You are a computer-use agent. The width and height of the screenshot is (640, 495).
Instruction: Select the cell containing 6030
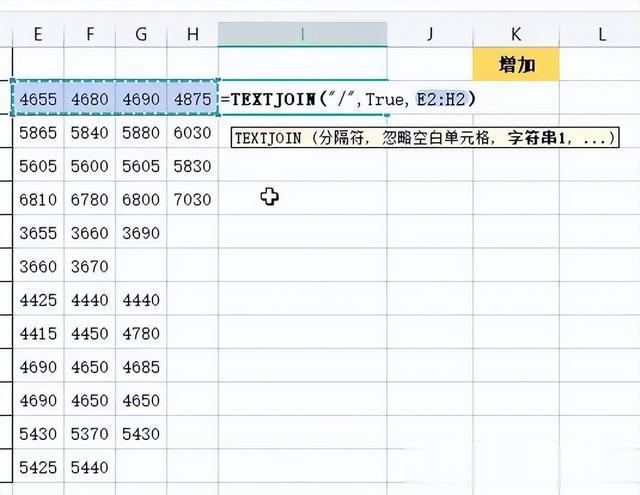(193, 133)
